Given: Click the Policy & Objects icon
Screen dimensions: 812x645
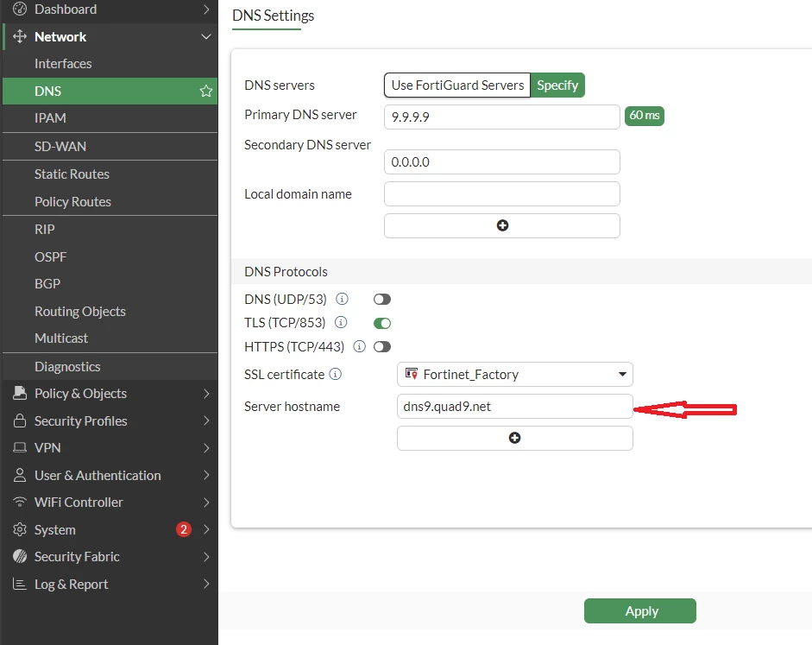Looking at the screenshot, I should point(20,393).
